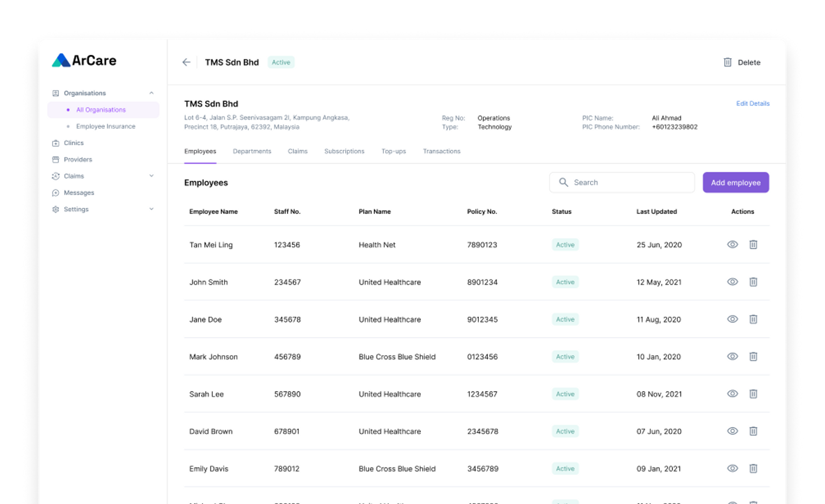
Task: Click the Messages icon in the sidebar
Action: coord(56,193)
